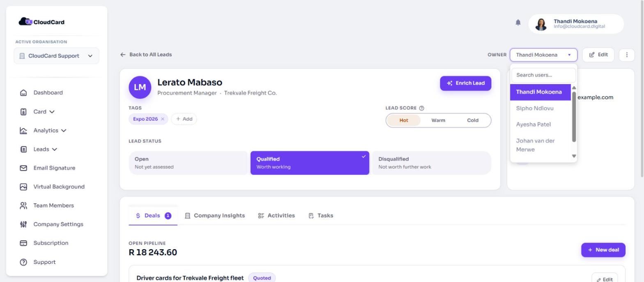
Task: Click the Company Settings sliders icon
Action: (23, 224)
